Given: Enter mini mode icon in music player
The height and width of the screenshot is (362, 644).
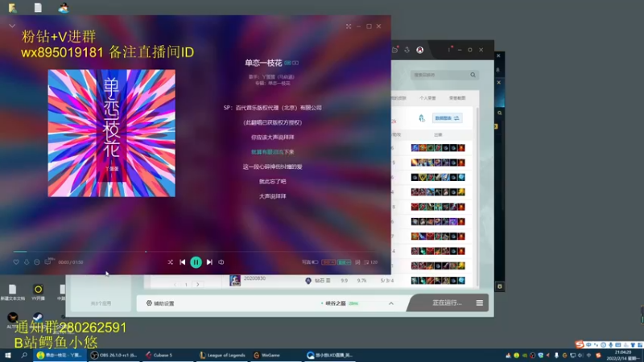Looking at the screenshot, I should [349, 27].
